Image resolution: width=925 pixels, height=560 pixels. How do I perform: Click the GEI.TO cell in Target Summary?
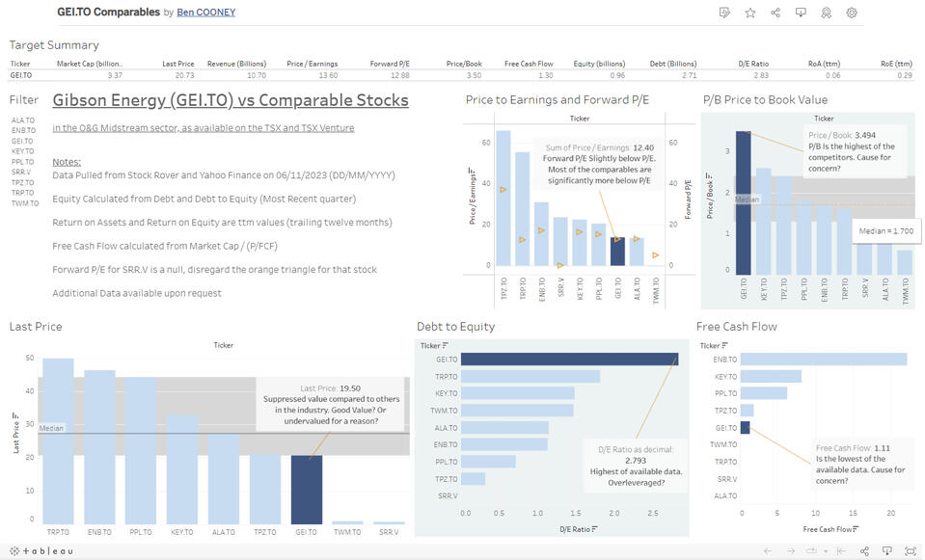[21, 75]
